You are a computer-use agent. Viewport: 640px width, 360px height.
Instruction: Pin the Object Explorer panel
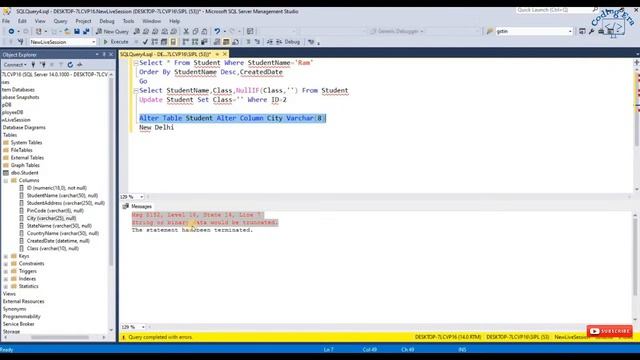(x=104, y=54)
